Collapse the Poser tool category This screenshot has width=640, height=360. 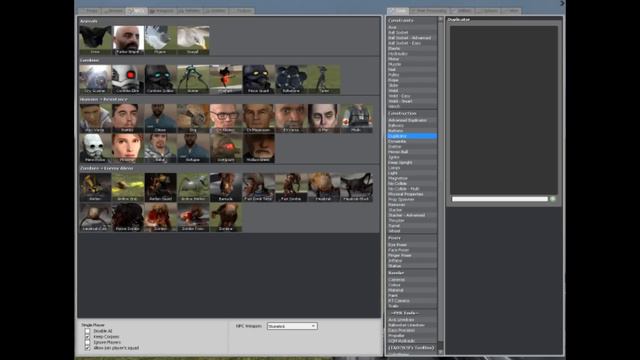pos(411,238)
